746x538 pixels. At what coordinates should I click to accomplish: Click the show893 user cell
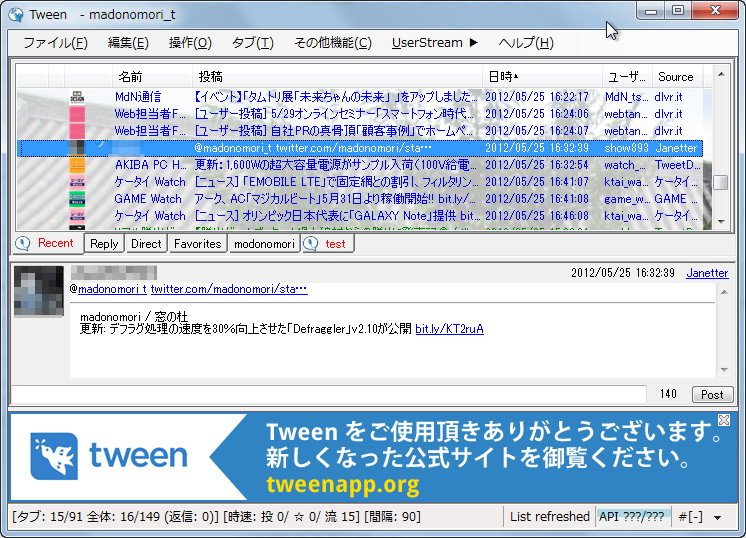[x=626, y=148]
